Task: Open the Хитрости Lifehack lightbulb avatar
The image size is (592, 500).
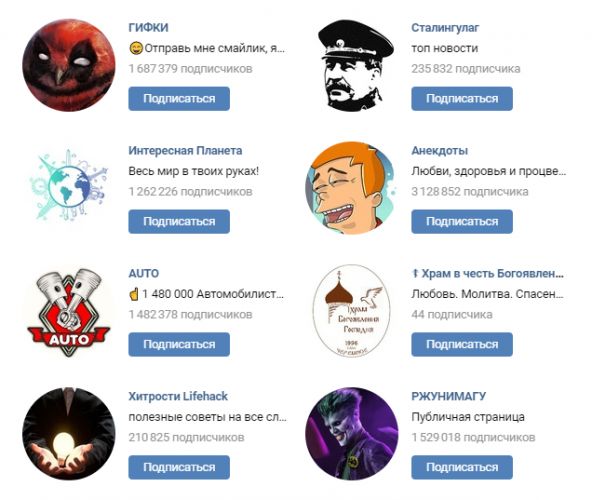Action: point(68,434)
